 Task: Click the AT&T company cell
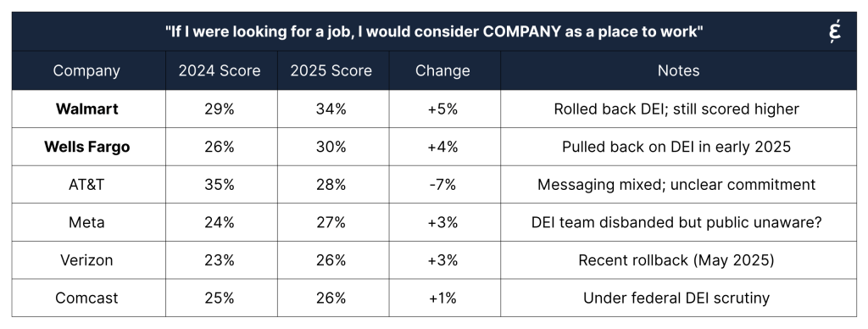(x=87, y=185)
